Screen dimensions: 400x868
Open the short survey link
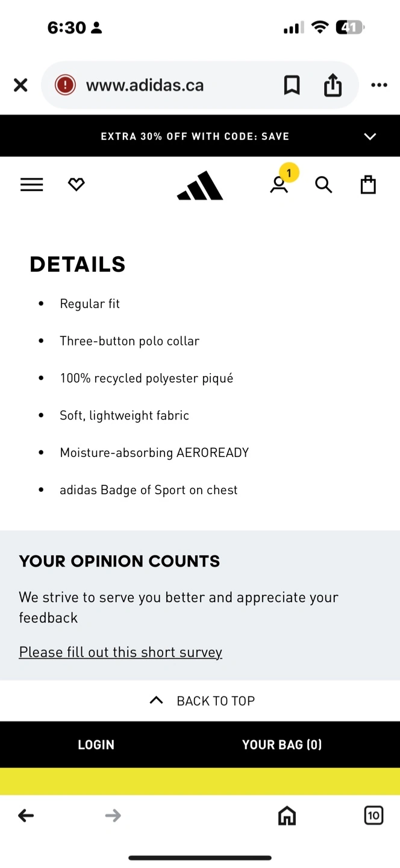pyautogui.click(x=120, y=652)
